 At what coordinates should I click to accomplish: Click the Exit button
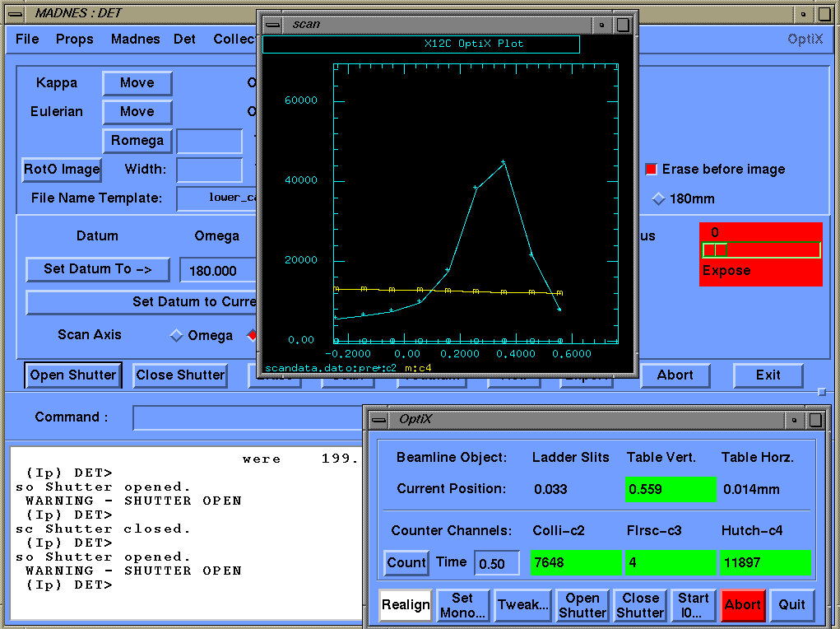coord(768,375)
